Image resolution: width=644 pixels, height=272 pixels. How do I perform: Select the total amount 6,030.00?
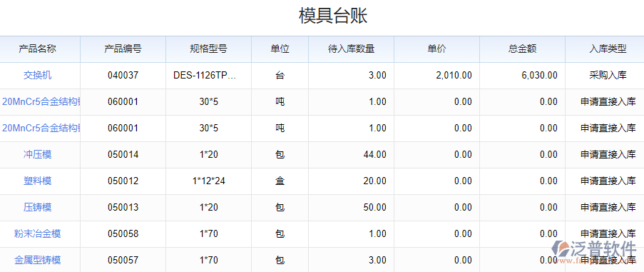(x=539, y=75)
